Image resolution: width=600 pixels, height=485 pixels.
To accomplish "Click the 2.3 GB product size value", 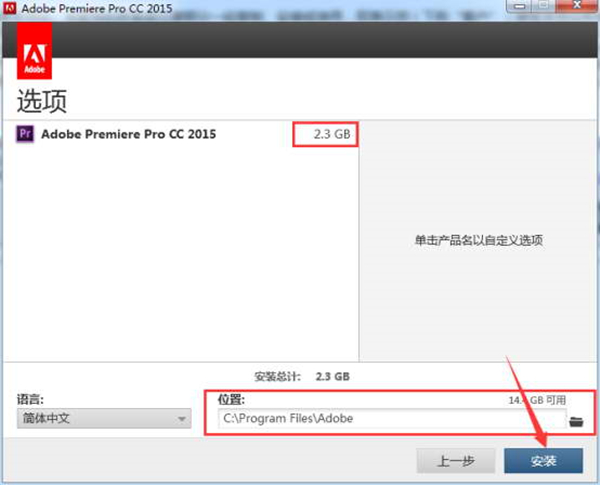I will [332, 134].
